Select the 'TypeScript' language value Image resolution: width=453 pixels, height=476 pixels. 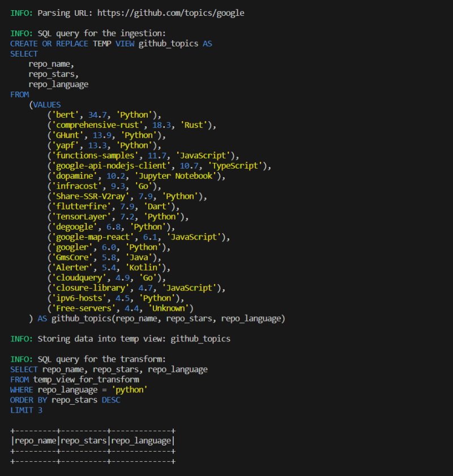tap(235, 166)
